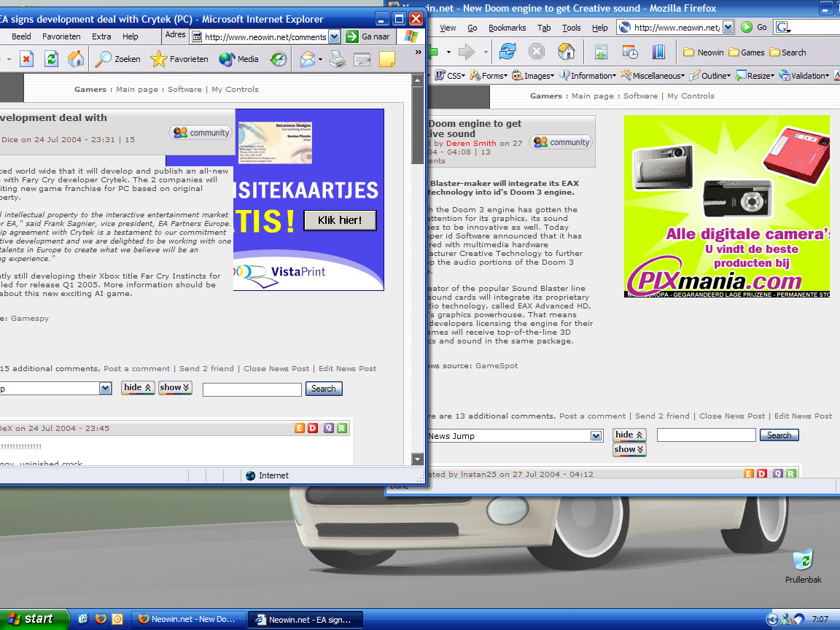Open the Bookmarks menu in Firefox
This screenshot has height=630, width=840.
coord(507,28)
